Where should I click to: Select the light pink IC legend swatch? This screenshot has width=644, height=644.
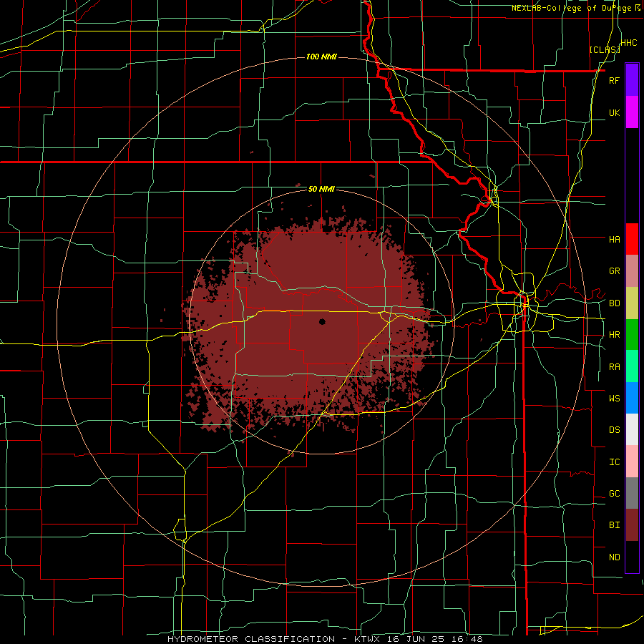tap(632, 462)
